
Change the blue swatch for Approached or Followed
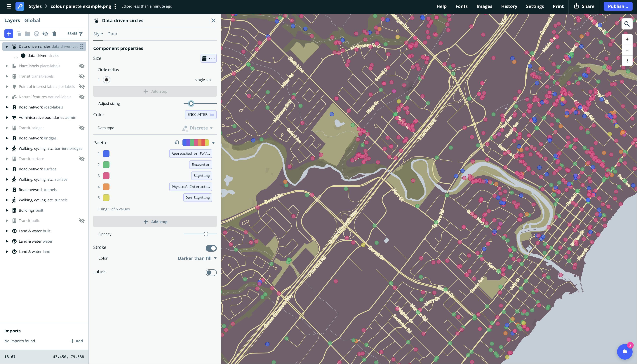click(106, 153)
